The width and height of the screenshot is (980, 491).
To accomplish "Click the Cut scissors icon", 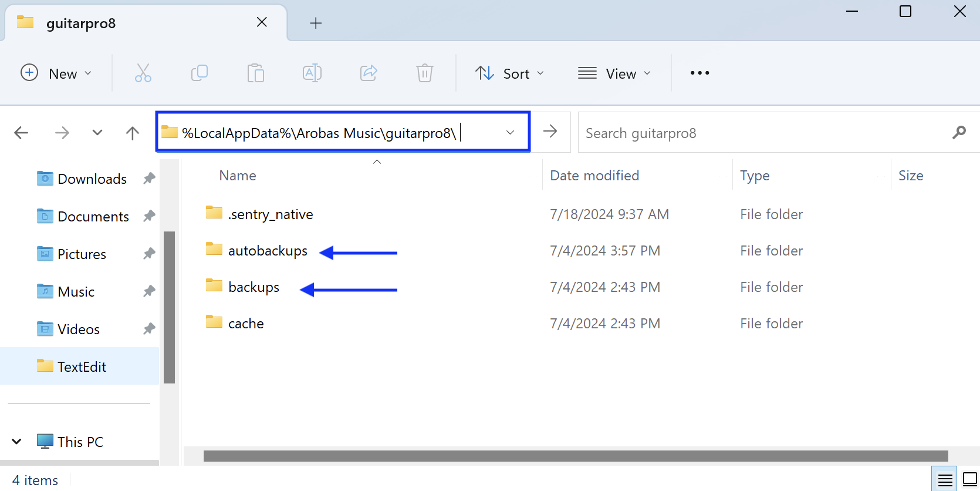I will click(143, 73).
